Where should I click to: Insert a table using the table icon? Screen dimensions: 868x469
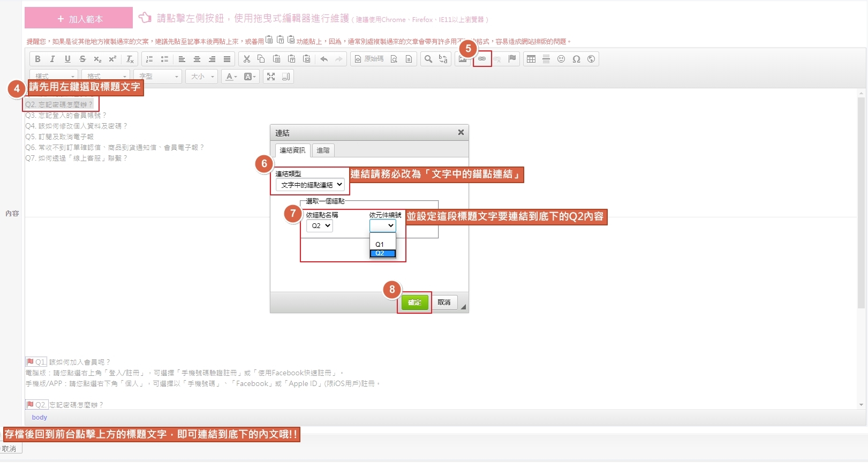[x=531, y=59]
